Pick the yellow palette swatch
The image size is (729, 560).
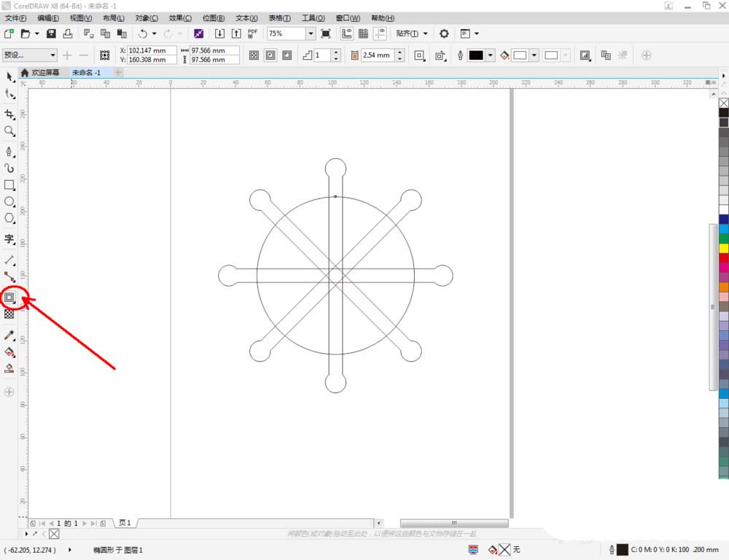coord(724,249)
